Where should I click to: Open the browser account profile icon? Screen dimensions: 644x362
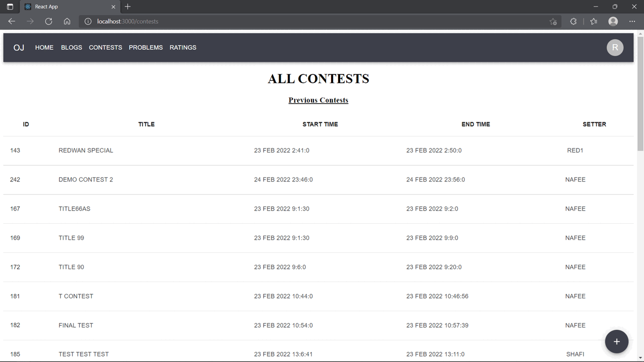coord(613,21)
